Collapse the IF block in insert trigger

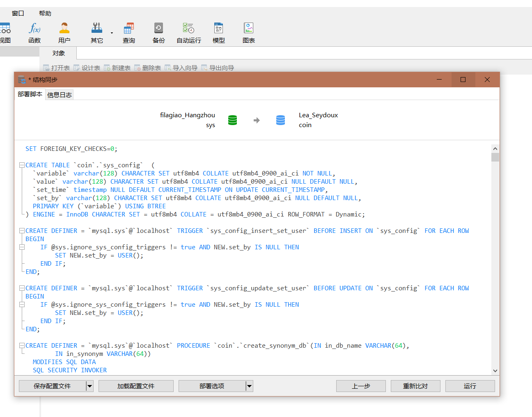click(22, 247)
